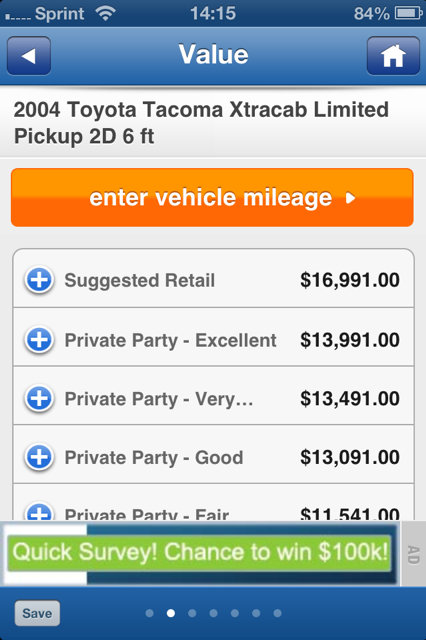Open the Quick Survey ad banner
Image resolution: width=426 pixels, height=640 pixels.
click(200, 553)
